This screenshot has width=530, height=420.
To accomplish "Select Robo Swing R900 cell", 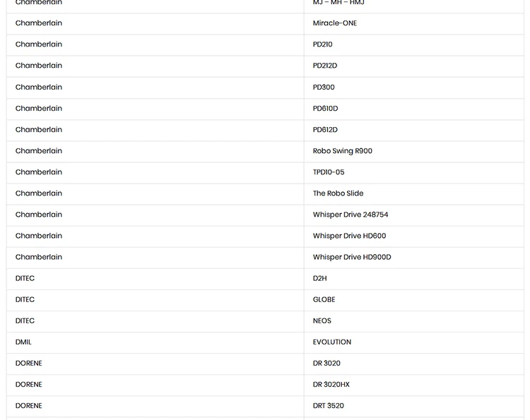I will coord(413,151).
